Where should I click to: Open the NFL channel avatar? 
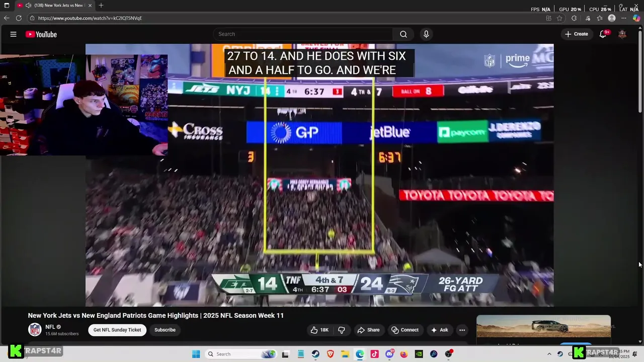(35, 330)
